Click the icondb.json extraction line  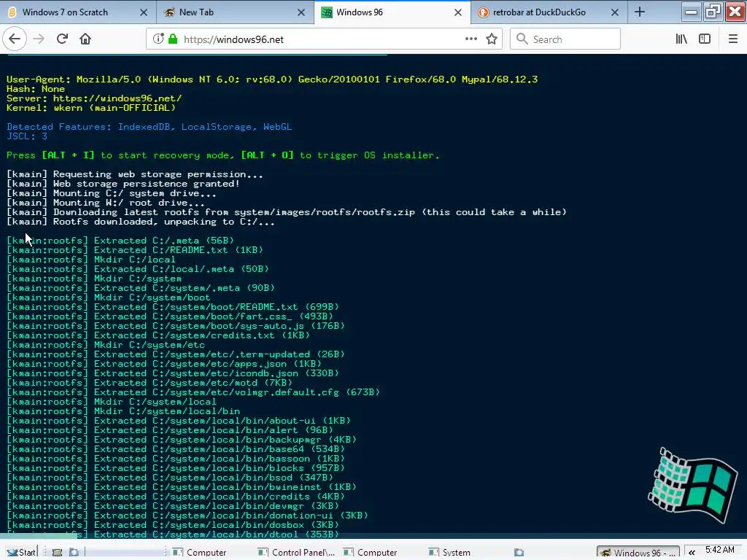coord(173,374)
